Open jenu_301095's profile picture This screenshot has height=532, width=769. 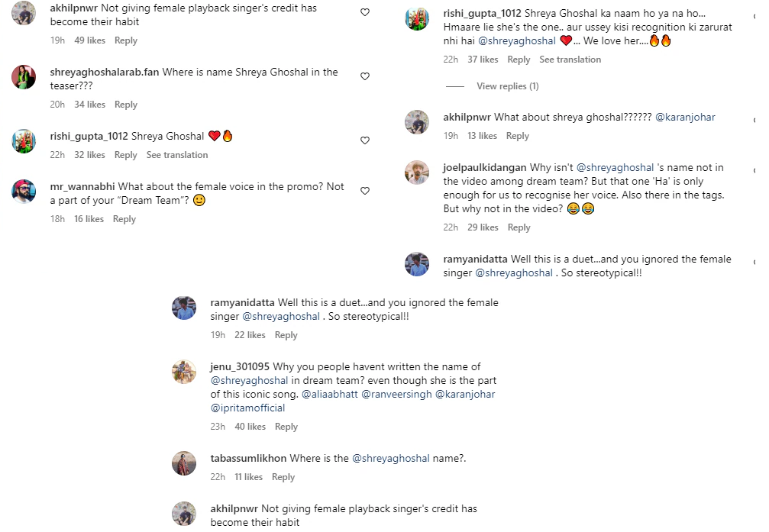coord(184,372)
